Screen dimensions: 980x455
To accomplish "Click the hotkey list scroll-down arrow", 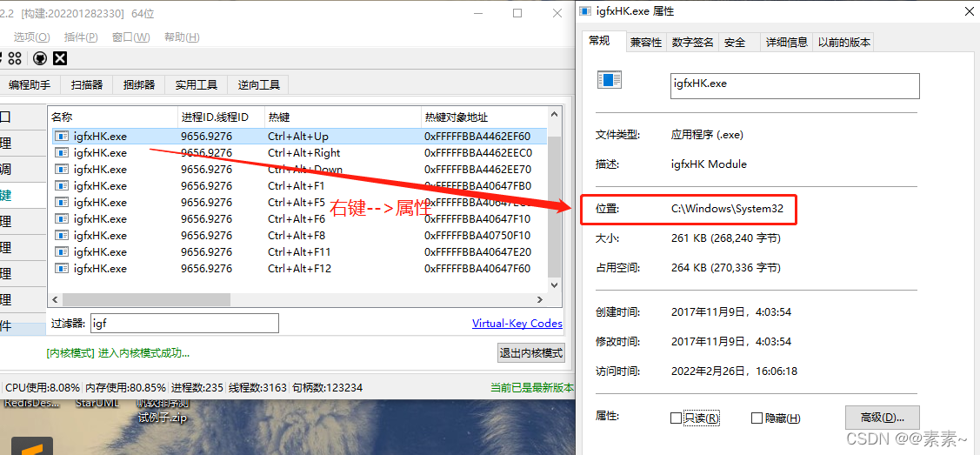I will pos(555,284).
